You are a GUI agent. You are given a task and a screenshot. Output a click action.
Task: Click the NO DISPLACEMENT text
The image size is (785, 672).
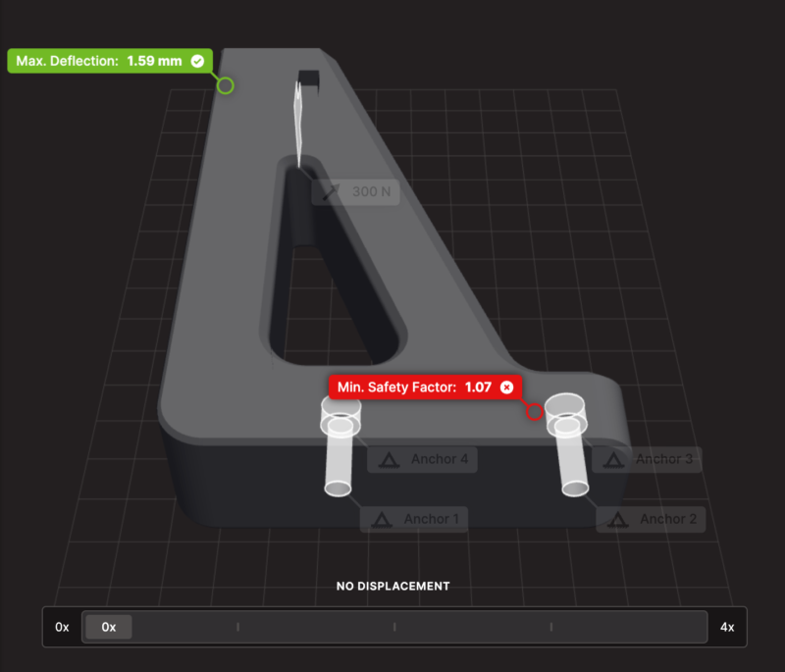point(393,586)
